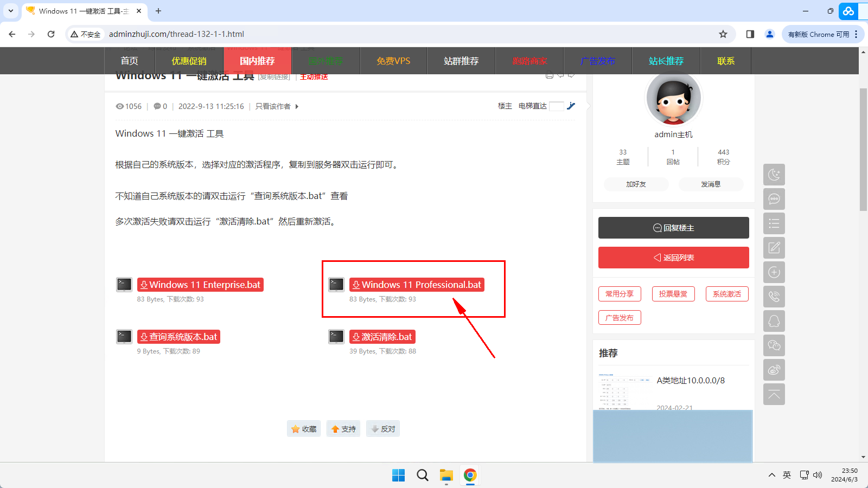This screenshot has height=488, width=868.
Task: Open the 首页 nav item
Action: [129, 61]
